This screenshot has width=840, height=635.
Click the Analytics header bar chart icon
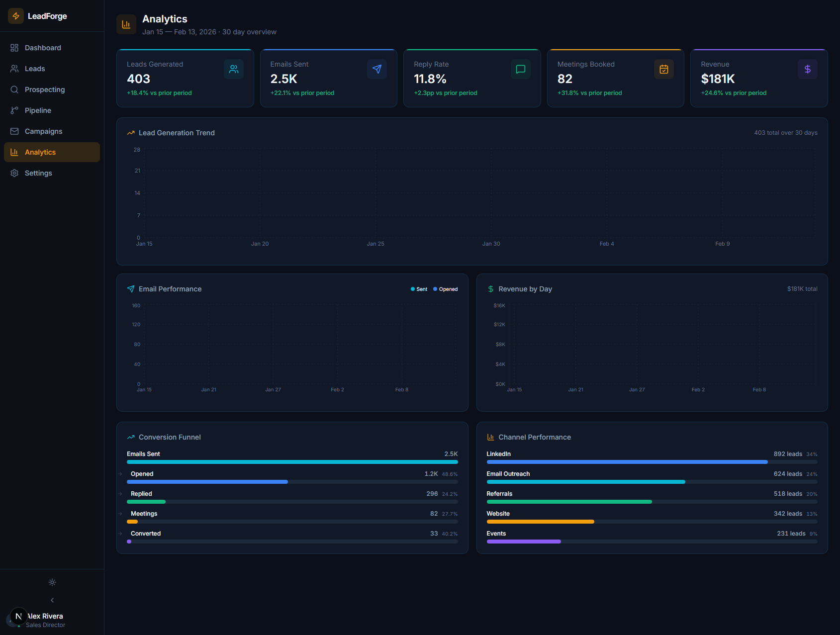tap(126, 24)
